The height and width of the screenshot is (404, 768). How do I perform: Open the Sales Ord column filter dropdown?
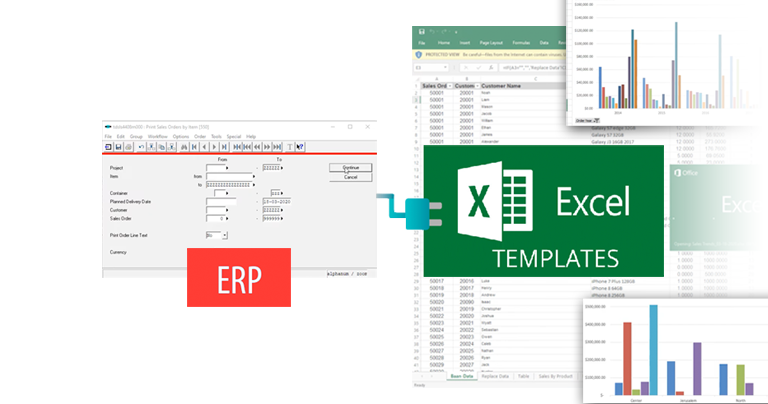point(450,86)
